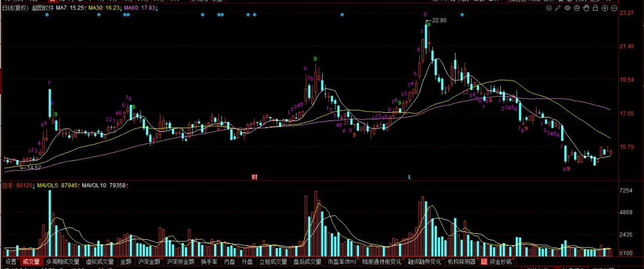Select the 金额 tab
Screen dimensions: 644x269
[x=126, y=261]
